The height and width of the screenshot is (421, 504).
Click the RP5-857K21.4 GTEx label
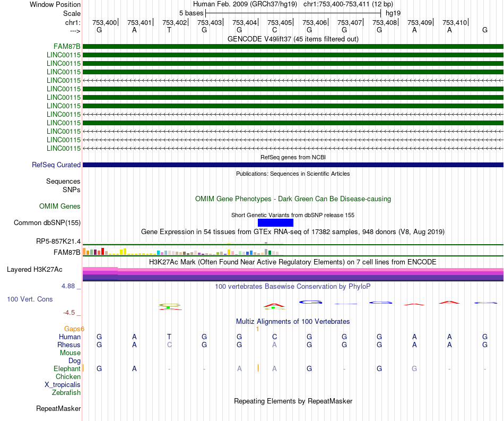(58, 241)
